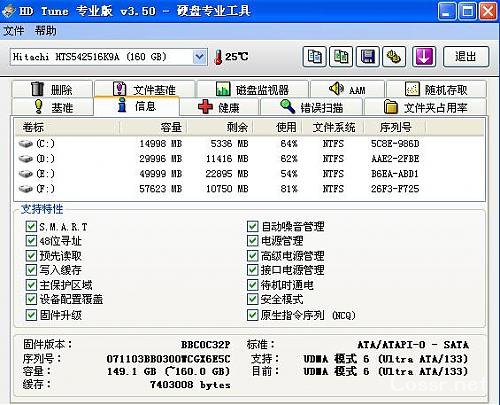Screen dimensions: 500x405
Task: Click the 文件系统 column header
Action: [x=333, y=127]
